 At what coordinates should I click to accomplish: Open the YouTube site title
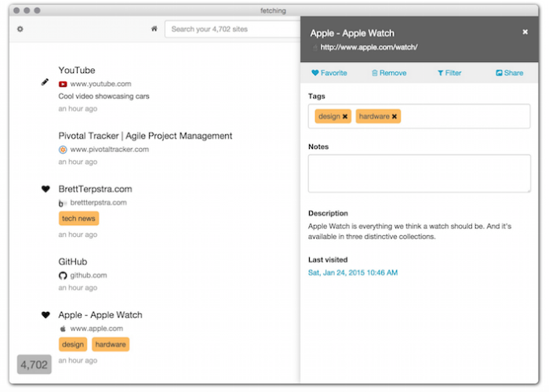coord(77,70)
